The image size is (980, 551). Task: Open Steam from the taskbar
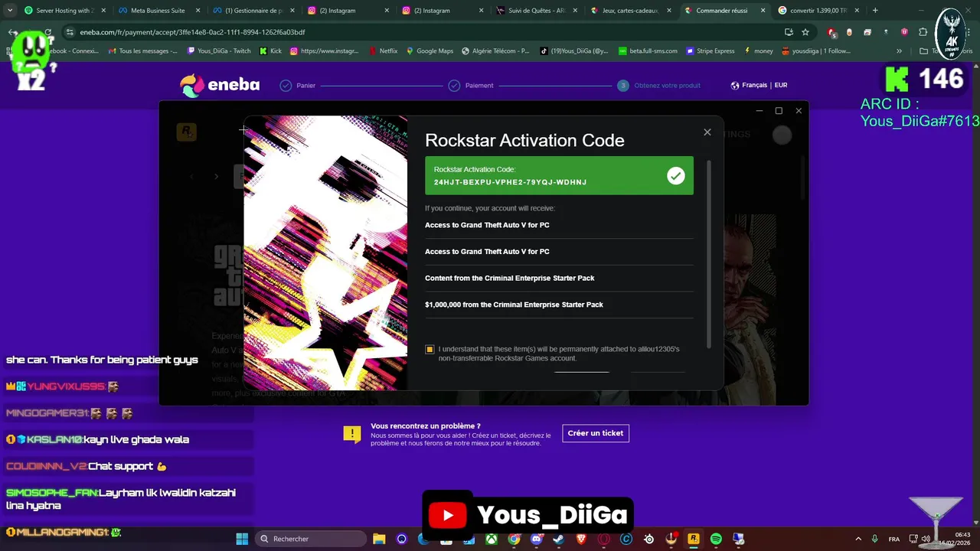pyautogui.click(x=558, y=539)
